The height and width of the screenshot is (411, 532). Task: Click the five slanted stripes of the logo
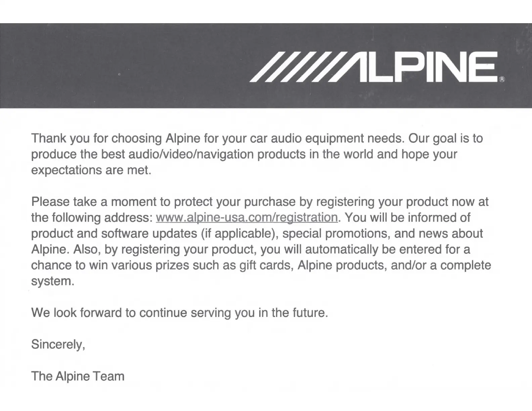point(292,67)
